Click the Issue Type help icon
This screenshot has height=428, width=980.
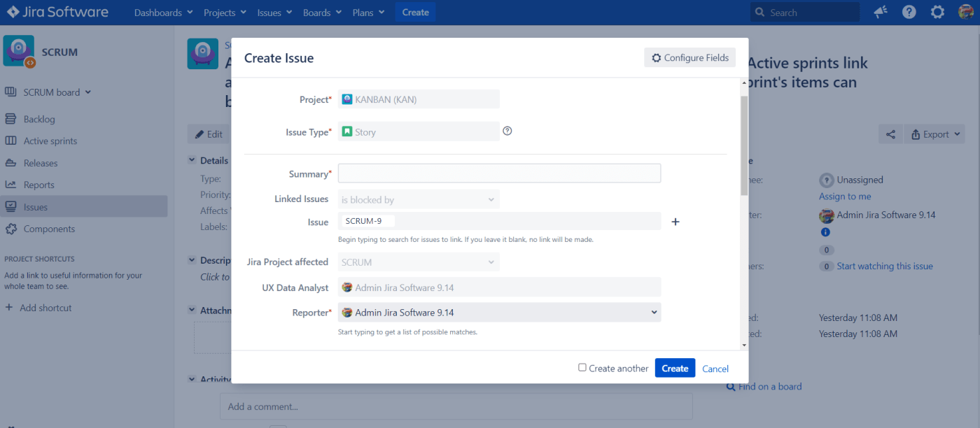click(x=507, y=131)
